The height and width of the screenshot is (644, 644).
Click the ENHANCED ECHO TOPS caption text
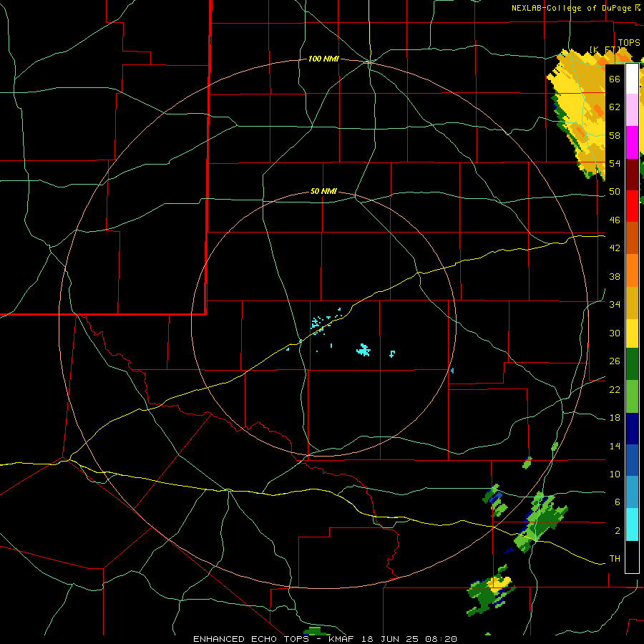(251, 639)
